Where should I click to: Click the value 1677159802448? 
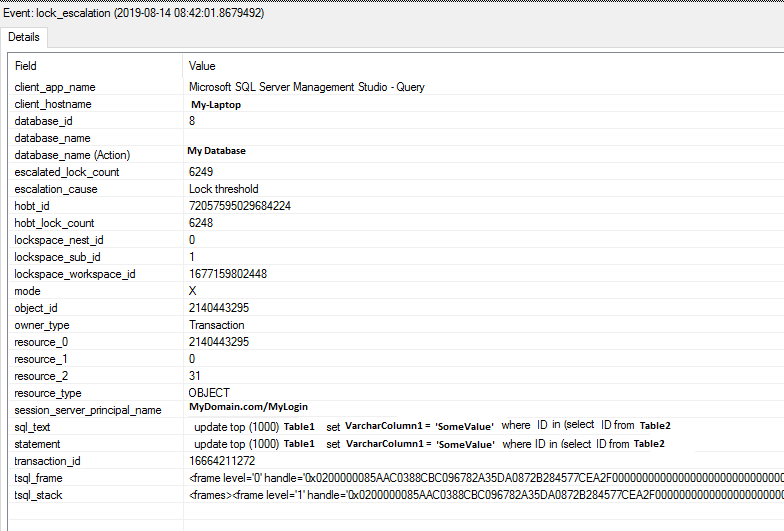point(228,274)
